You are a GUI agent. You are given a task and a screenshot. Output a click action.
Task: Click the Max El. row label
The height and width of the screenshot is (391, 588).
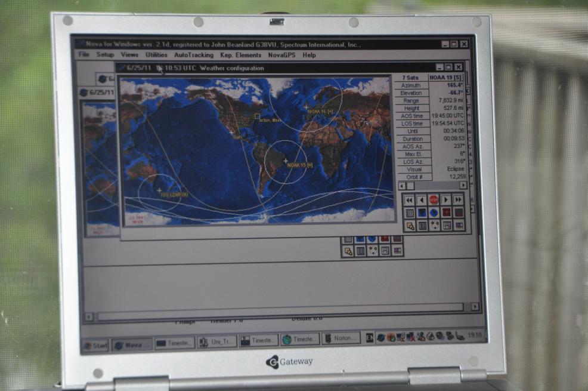(x=413, y=154)
